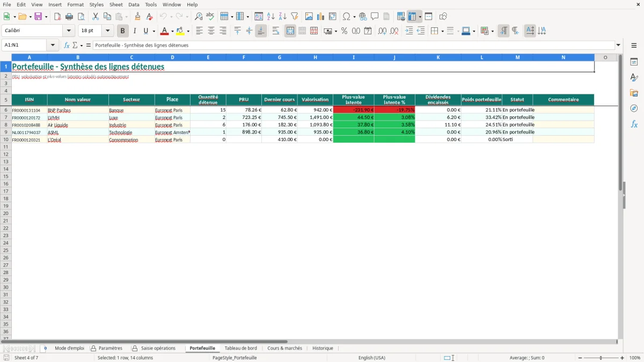This screenshot has width=644, height=362.
Task: Click zoom in plus button
Action: 623,358
